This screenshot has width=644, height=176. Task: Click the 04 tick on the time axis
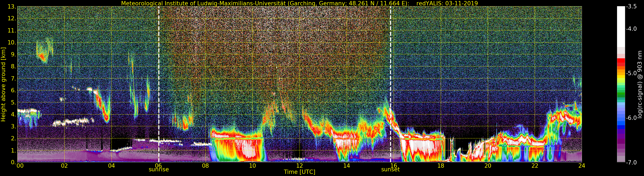(111, 166)
